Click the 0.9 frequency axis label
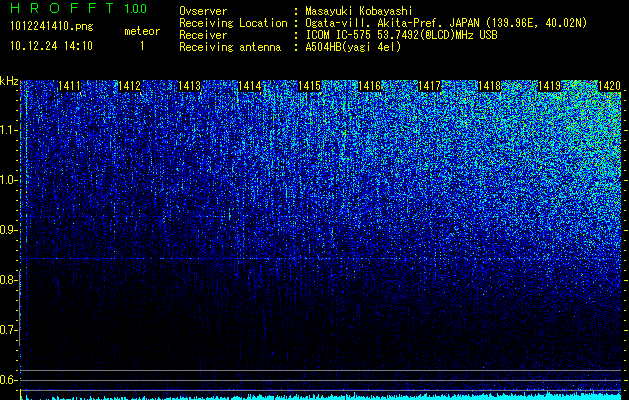The image size is (629, 400). click(8, 230)
